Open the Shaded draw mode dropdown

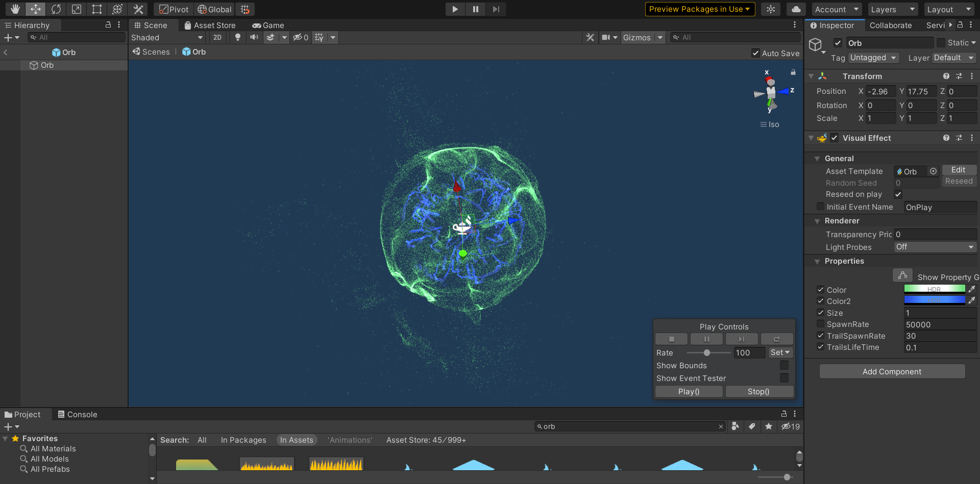coord(166,37)
